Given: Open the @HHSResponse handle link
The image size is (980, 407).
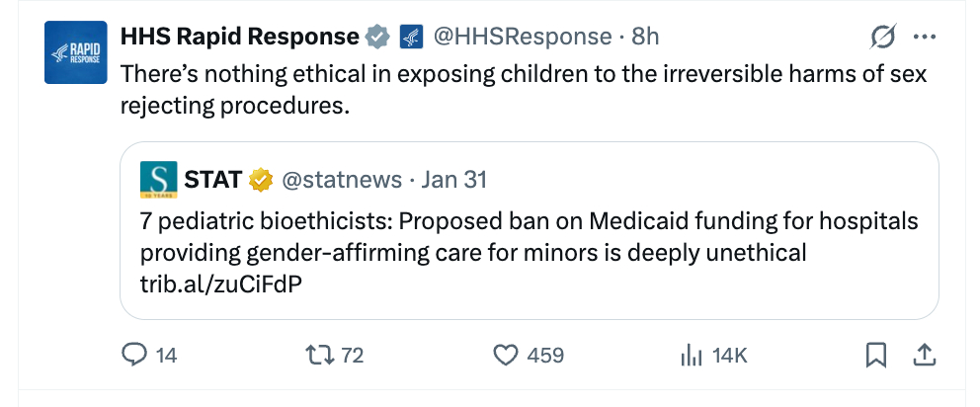Looking at the screenshot, I should (x=523, y=37).
